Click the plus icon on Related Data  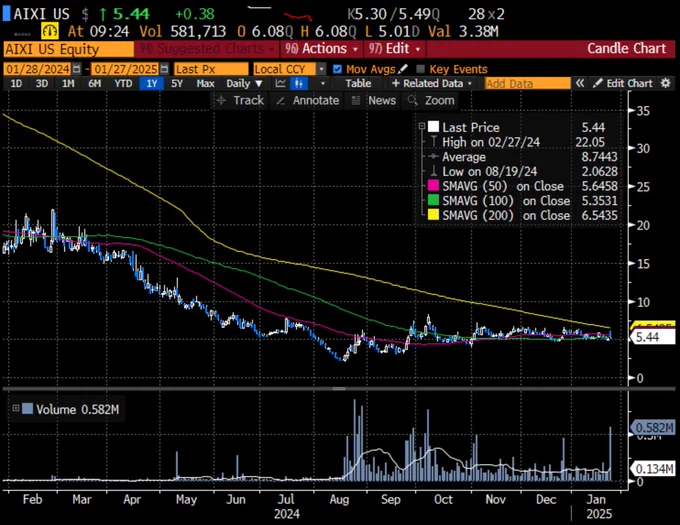pos(395,83)
